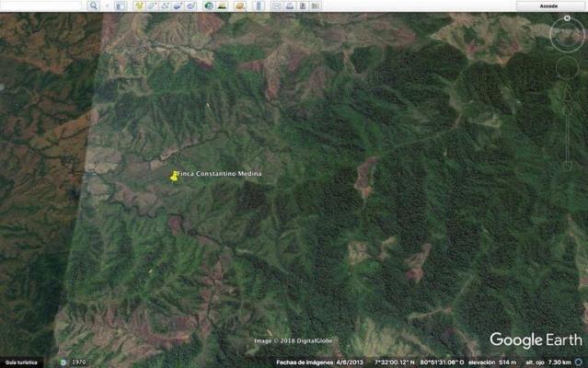
Task: Click the move joystick pan control
Action: (x=568, y=70)
